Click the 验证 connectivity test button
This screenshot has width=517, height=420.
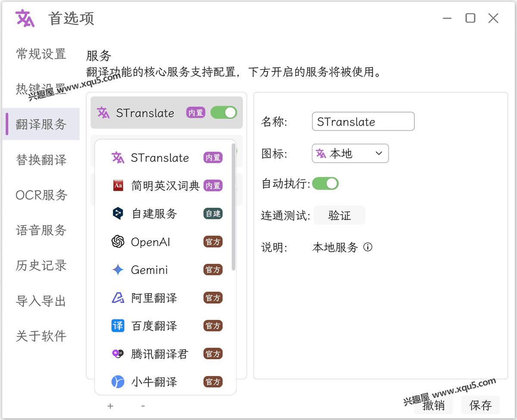click(x=339, y=215)
